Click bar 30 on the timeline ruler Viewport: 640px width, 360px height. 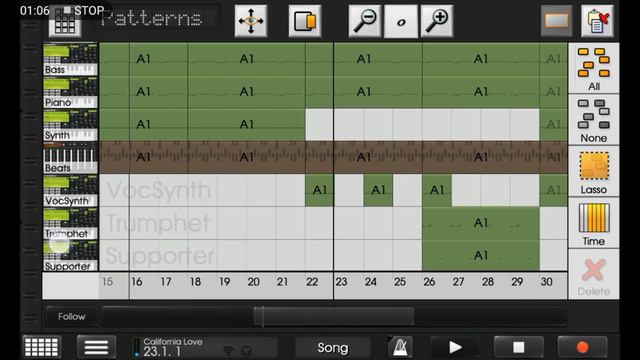pyautogui.click(x=547, y=282)
